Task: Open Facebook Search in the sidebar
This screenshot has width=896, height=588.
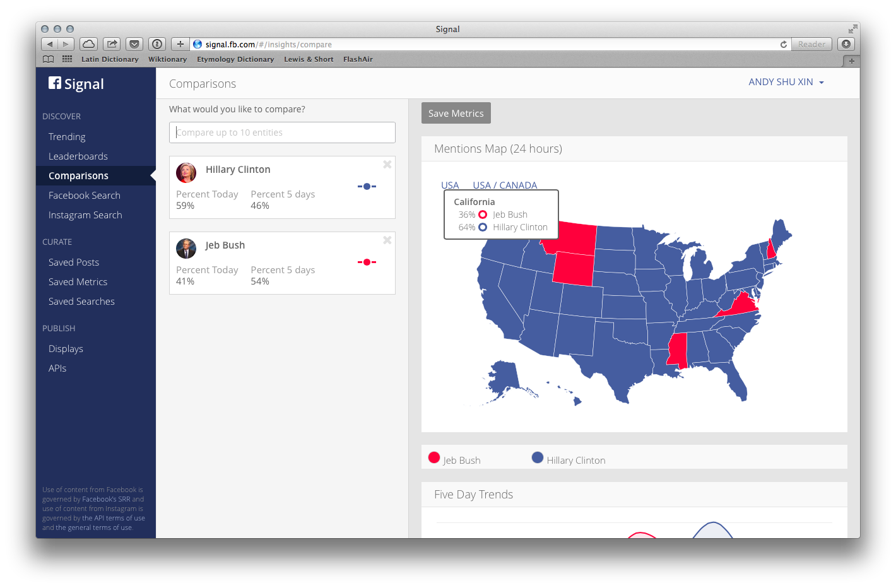Action: [85, 196]
